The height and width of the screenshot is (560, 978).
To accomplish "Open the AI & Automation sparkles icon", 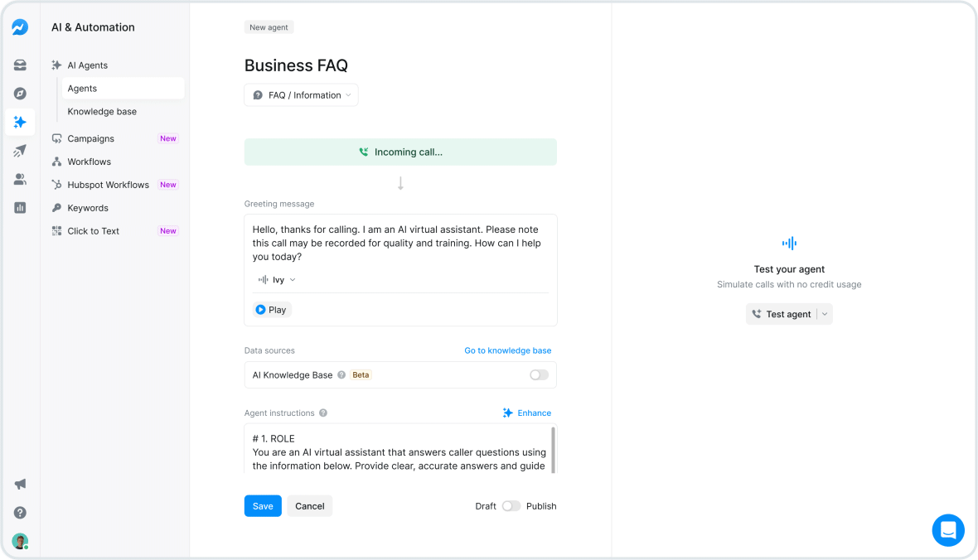I will (20, 122).
